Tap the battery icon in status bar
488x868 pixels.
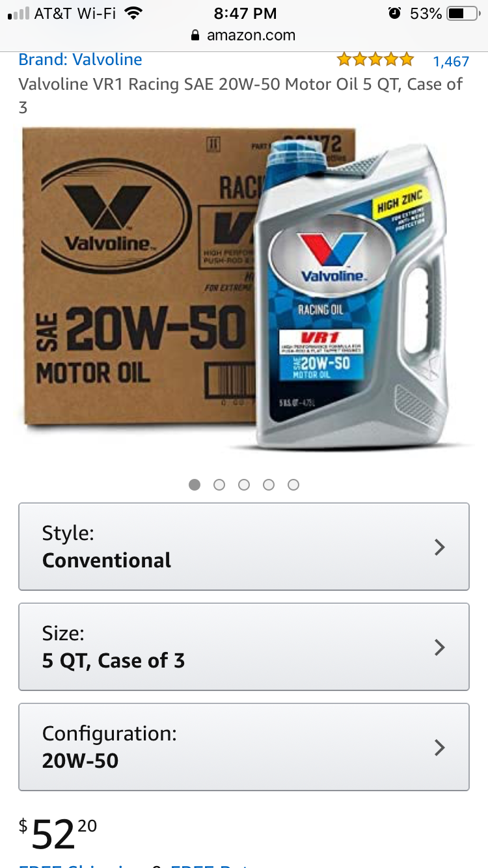463,14
